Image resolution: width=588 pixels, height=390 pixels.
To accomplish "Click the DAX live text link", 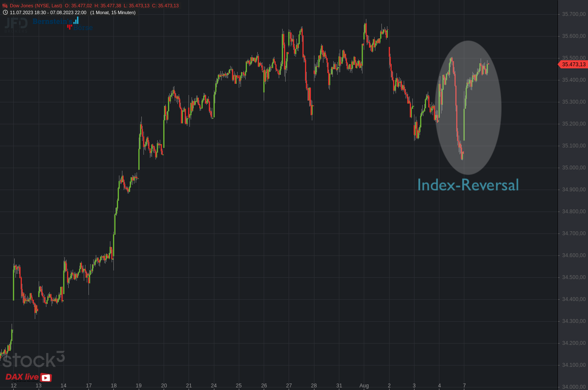I will tap(22, 377).
